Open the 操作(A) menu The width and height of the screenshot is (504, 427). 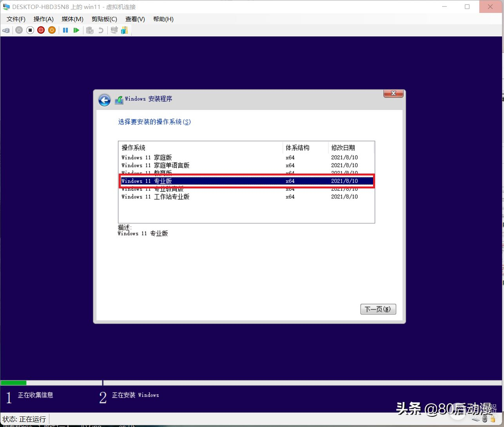(x=44, y=19)
